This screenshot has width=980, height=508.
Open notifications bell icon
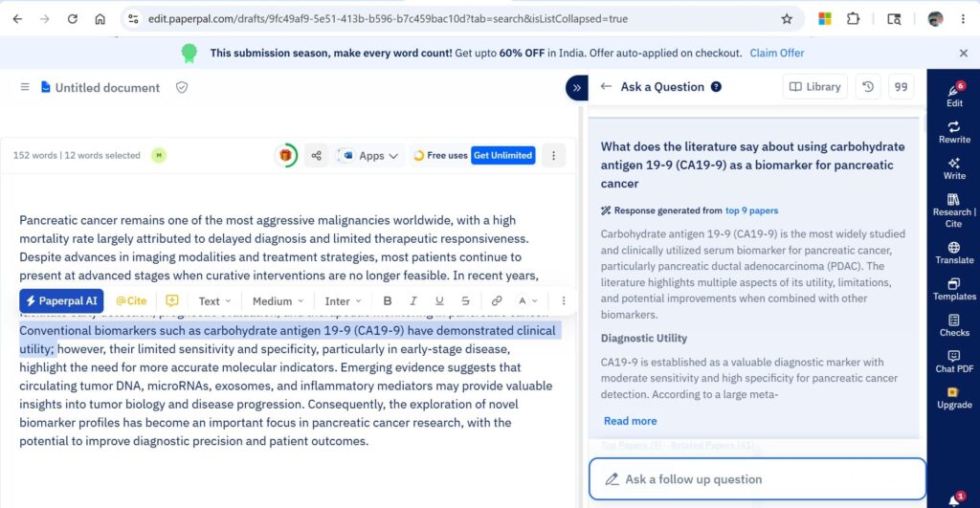(x=954, y=500)
